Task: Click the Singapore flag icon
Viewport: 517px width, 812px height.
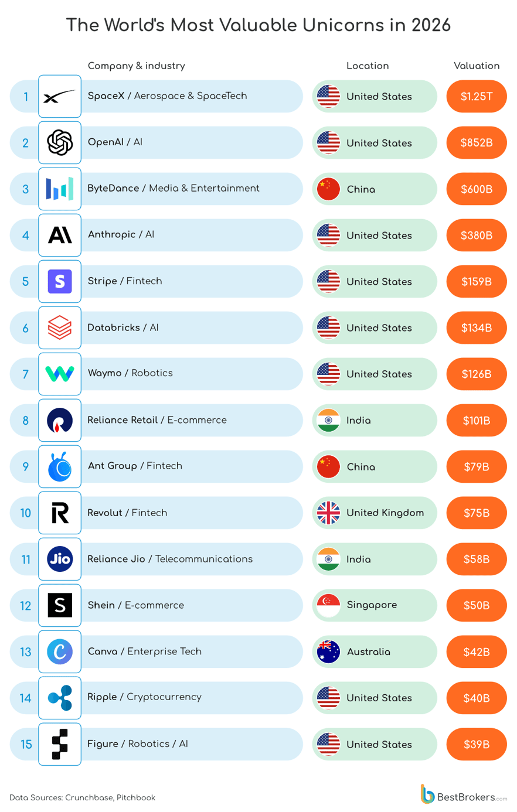Action: click(328, 605)
